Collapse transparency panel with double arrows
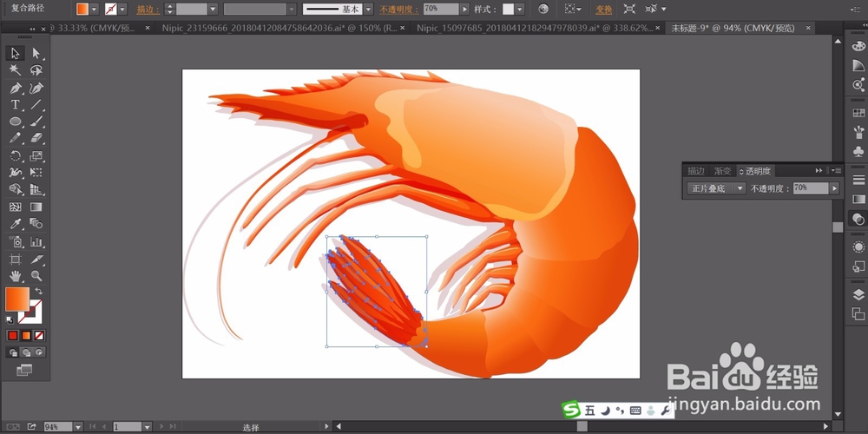 coord(819,170)
